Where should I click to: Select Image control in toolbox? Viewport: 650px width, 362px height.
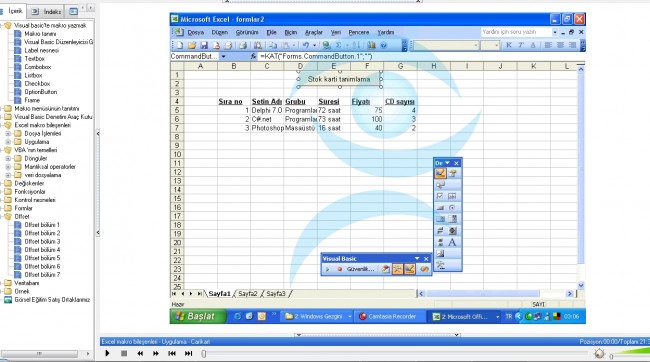pyautogui.click(x=440, y=253)
